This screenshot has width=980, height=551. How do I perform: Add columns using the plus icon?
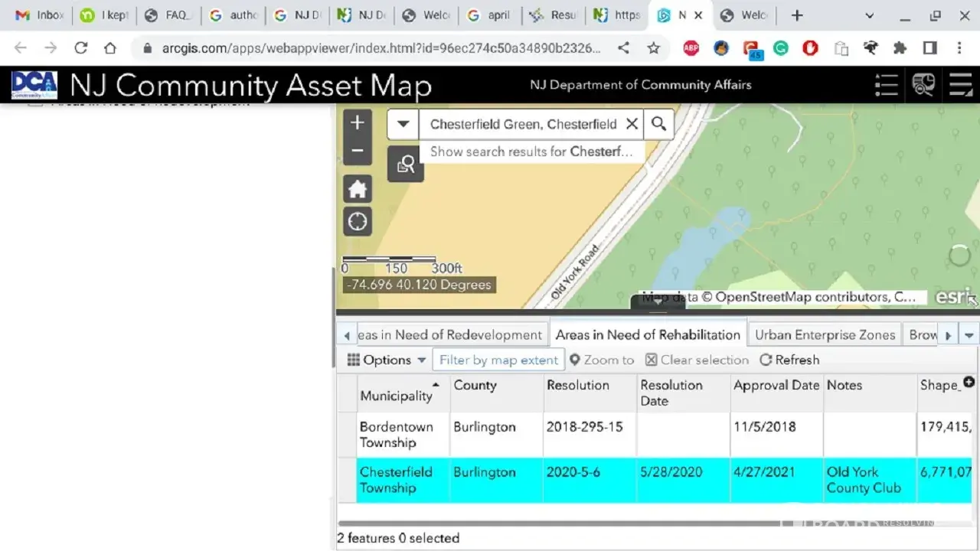click(969, 382)
